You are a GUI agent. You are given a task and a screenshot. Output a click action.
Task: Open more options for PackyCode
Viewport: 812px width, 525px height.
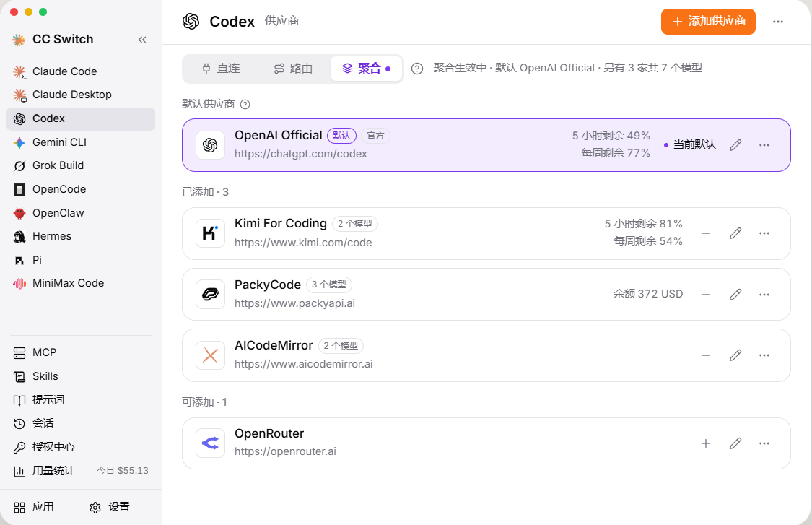[x=764, y=295]
